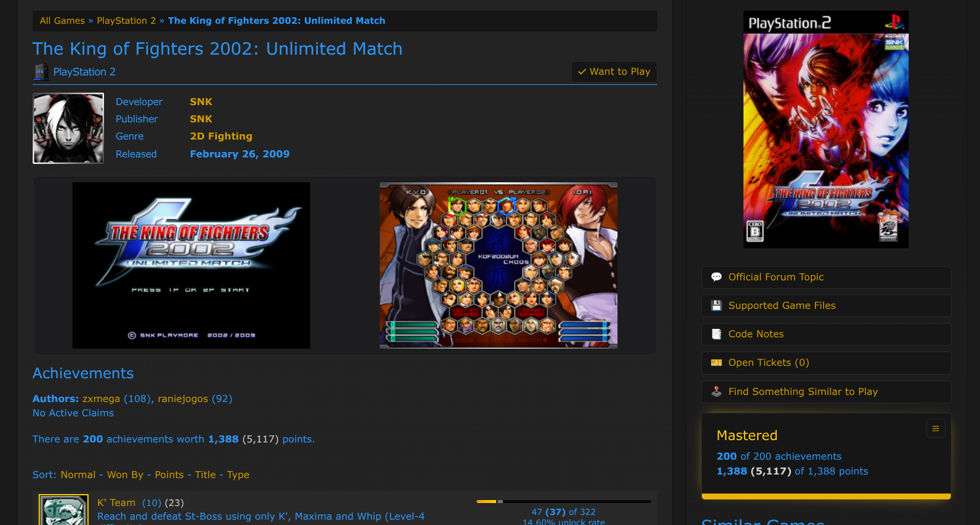
Task: Click the PlayStation 2 console icon
Action: coord(41,72)
